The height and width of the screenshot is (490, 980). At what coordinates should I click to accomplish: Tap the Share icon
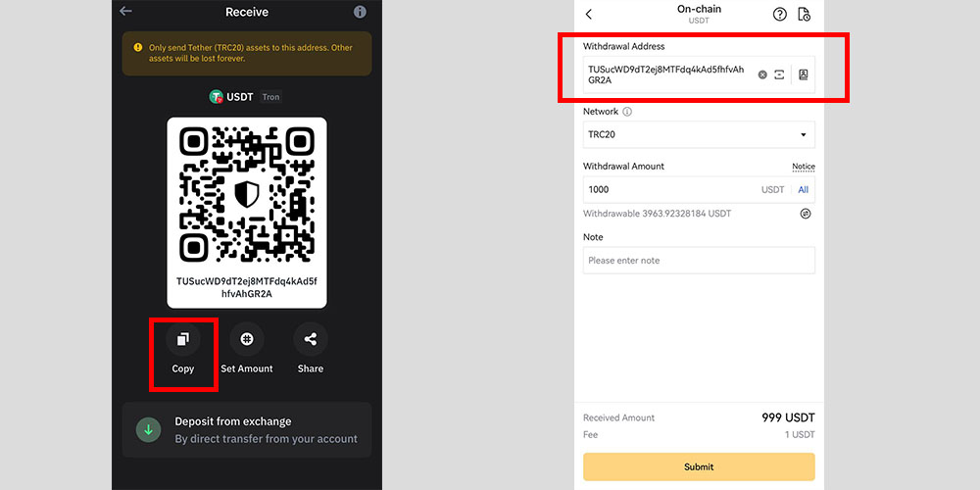click(x=310, y=339)
